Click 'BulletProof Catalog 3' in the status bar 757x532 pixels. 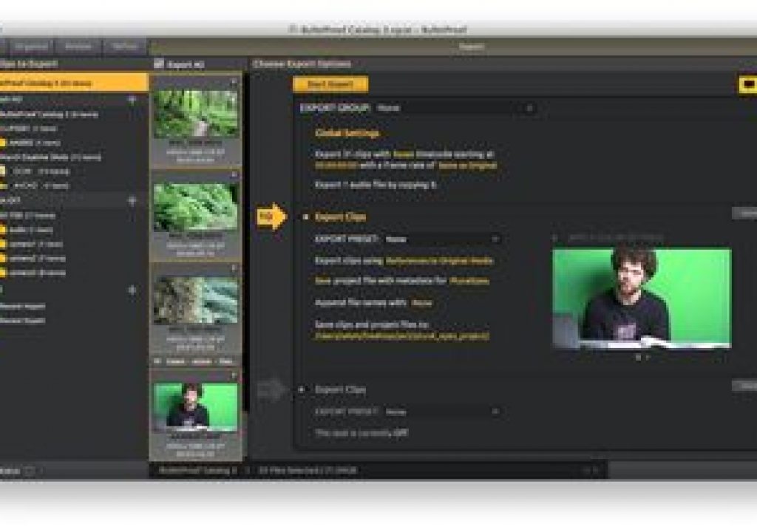[x=198, y=470]
